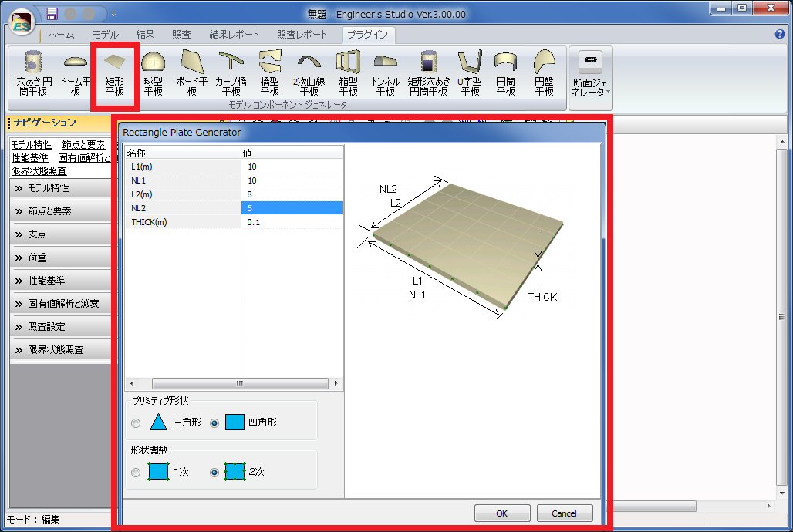Image resolution: width=793 pixels, height=532 pixels.
Task: Switch to the ホーム ribbon tab
Action: [61, 35]
